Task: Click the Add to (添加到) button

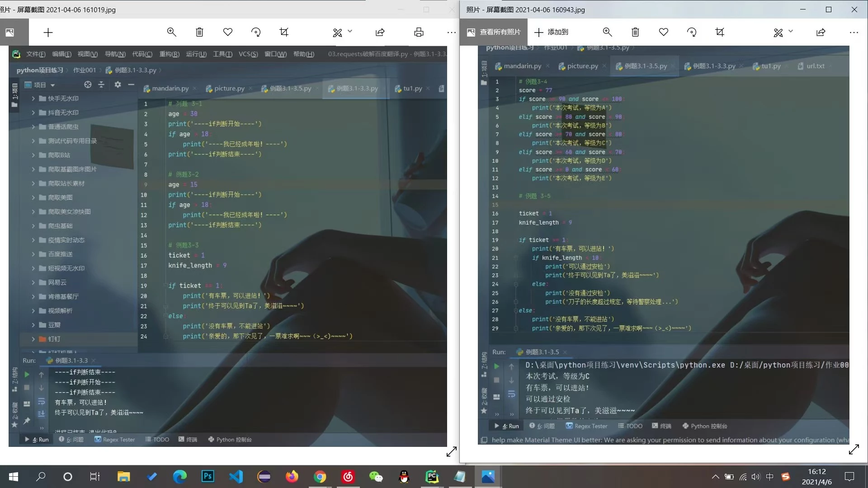Action: pyautogui.click(x=551, y=32)
